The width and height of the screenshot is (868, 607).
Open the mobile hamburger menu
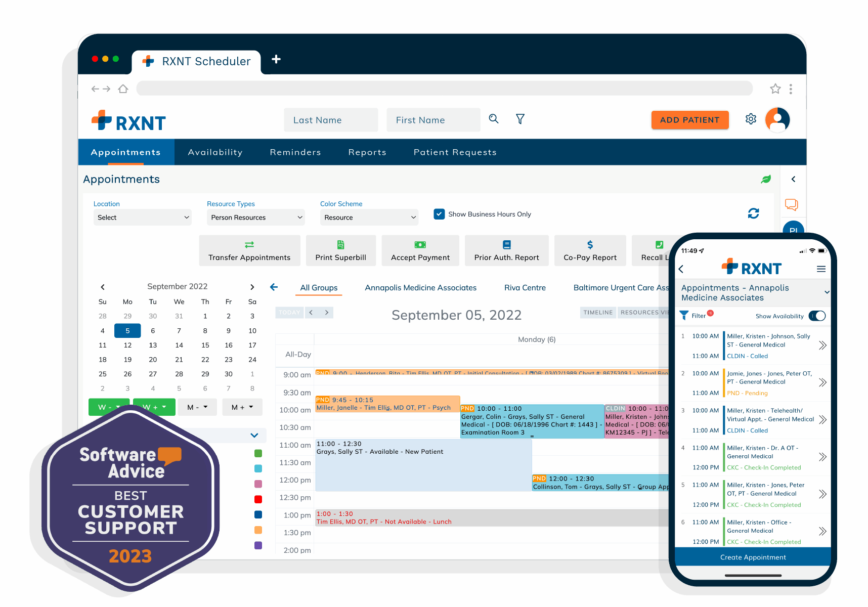821,269
